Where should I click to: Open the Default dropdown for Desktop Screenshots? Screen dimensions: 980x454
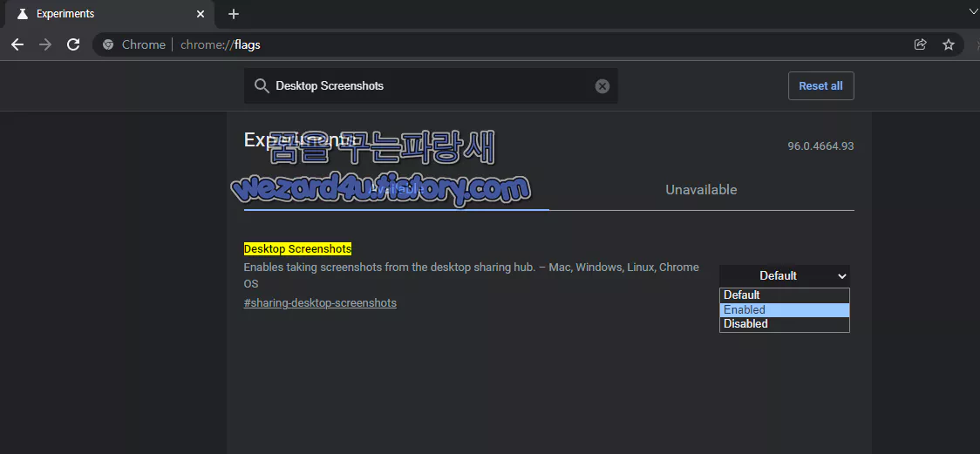(x=785, y=276)
